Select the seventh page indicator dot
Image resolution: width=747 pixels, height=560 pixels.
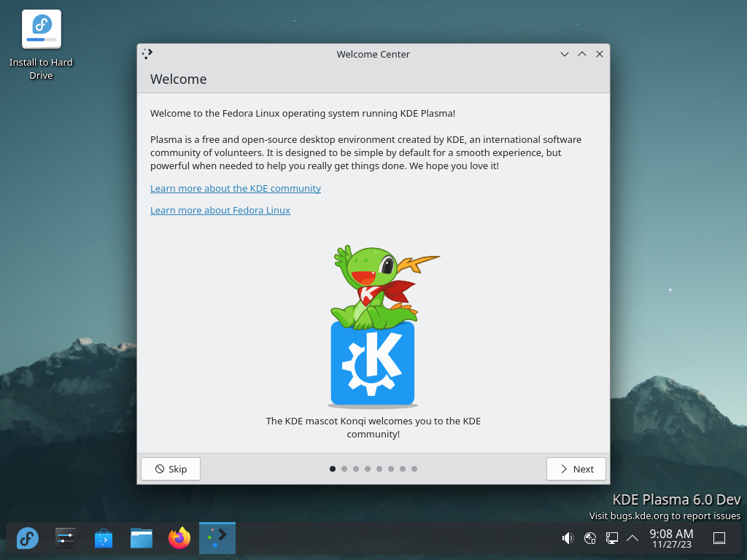[x=403, y=469]
